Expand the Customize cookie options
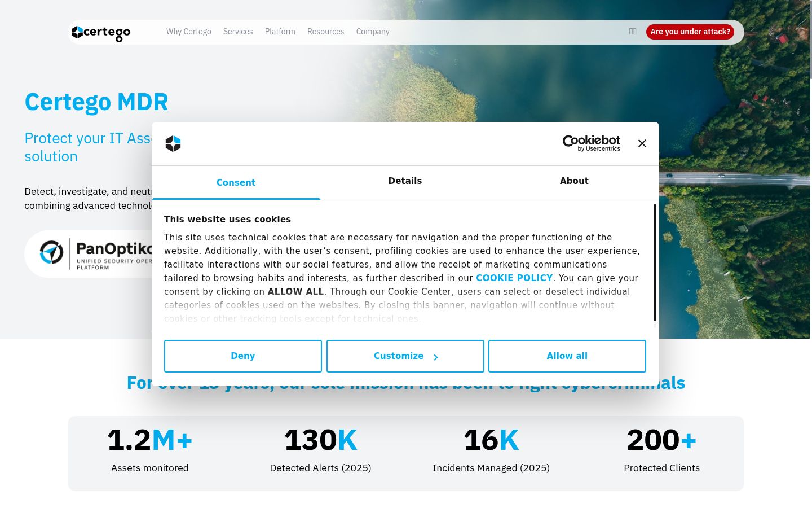 [405, 356]
